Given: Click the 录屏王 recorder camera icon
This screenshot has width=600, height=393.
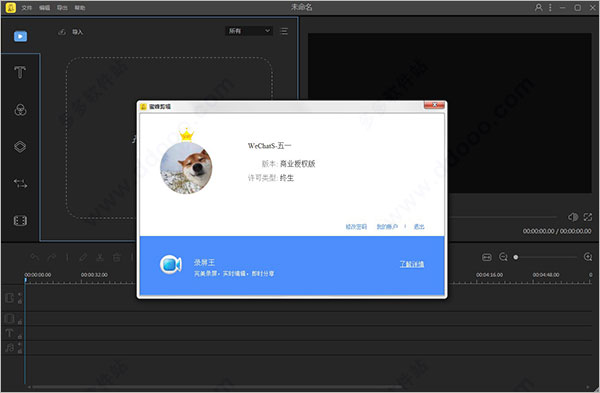Looking at the screenshot, I should [170, 264].
